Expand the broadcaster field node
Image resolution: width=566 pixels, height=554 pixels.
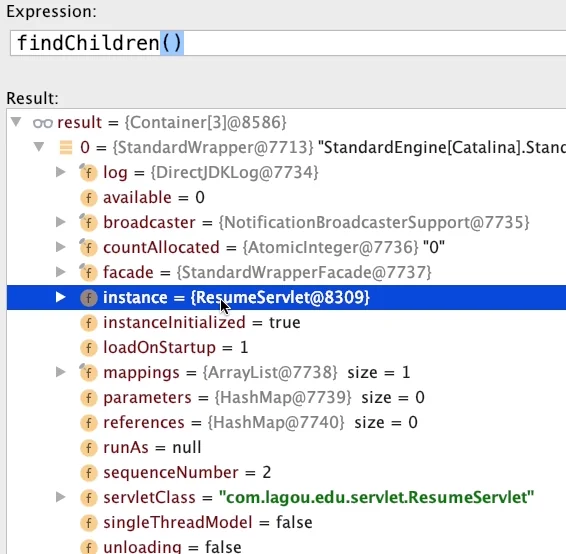coord(61,222)
